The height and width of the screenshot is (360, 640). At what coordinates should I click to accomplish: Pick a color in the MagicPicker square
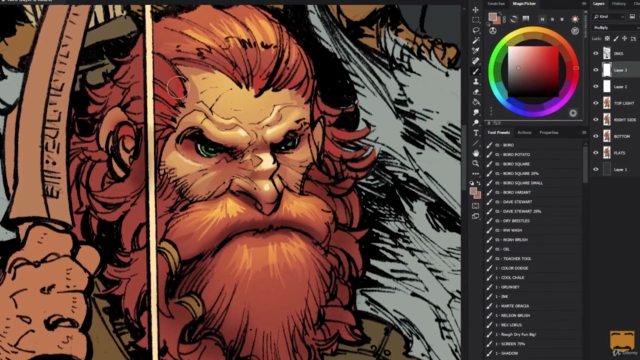[533, 71]
